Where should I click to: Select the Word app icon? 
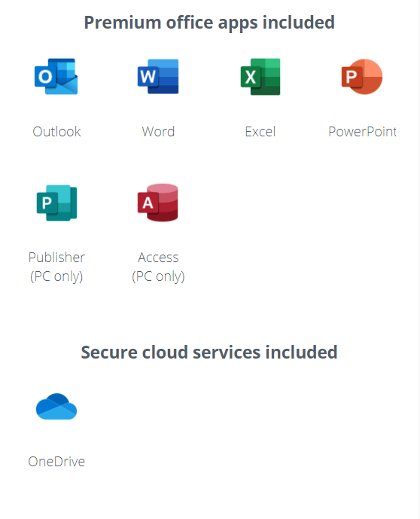coord(158,77)
